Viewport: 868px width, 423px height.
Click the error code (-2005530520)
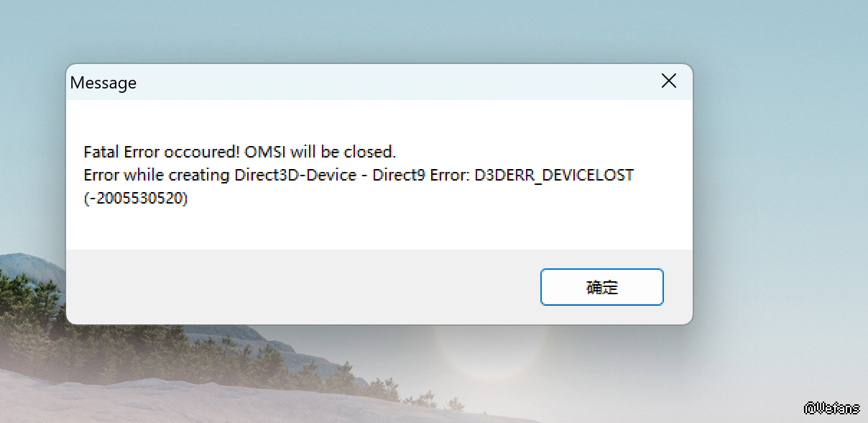click(136, 199)
